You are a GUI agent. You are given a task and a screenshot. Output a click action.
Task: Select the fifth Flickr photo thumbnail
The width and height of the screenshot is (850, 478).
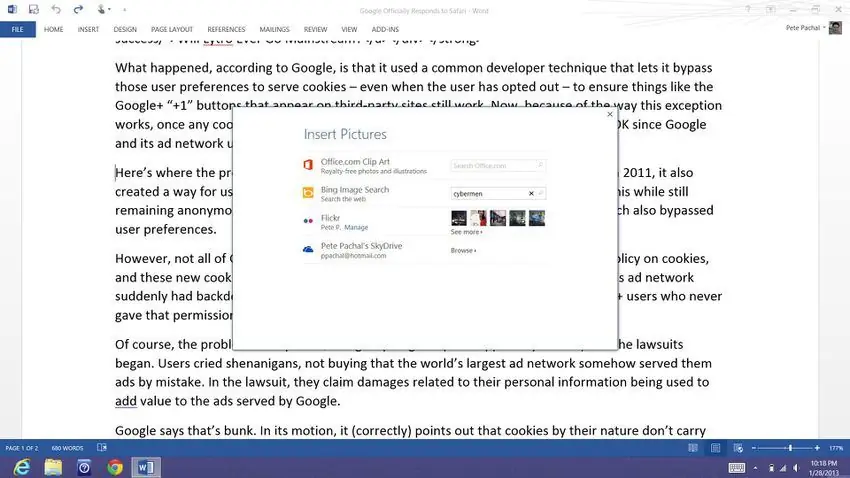(537, 218)
